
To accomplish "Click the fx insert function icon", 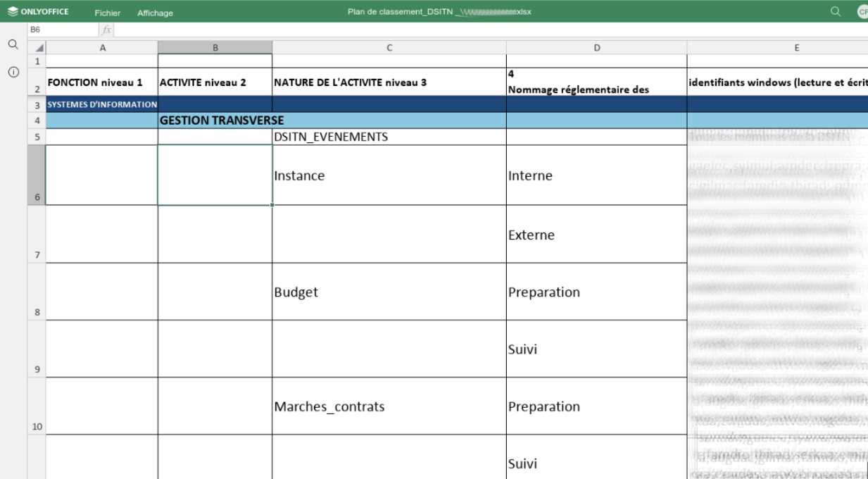I will 106,30.
